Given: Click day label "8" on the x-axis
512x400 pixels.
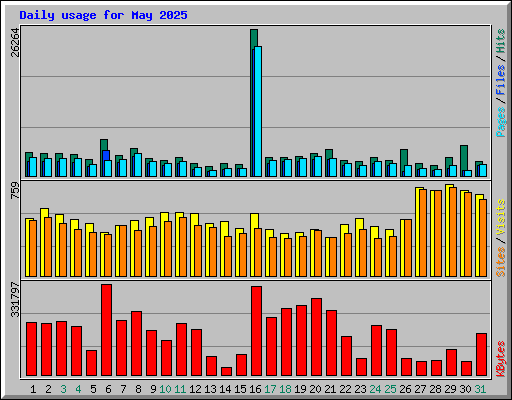Looking at the screenshot, I should pos(138,389).
